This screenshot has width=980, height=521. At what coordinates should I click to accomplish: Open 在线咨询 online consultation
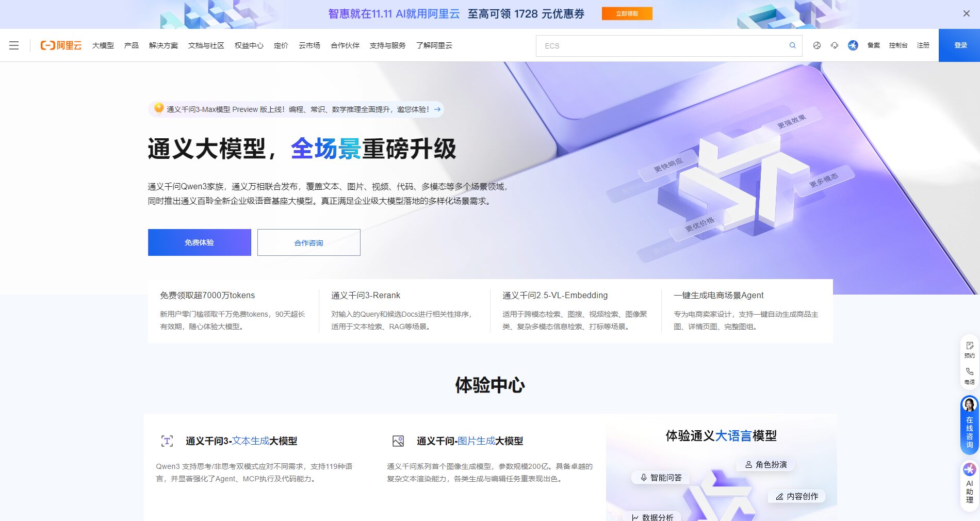pyautogui.click(x=969, y=423)
